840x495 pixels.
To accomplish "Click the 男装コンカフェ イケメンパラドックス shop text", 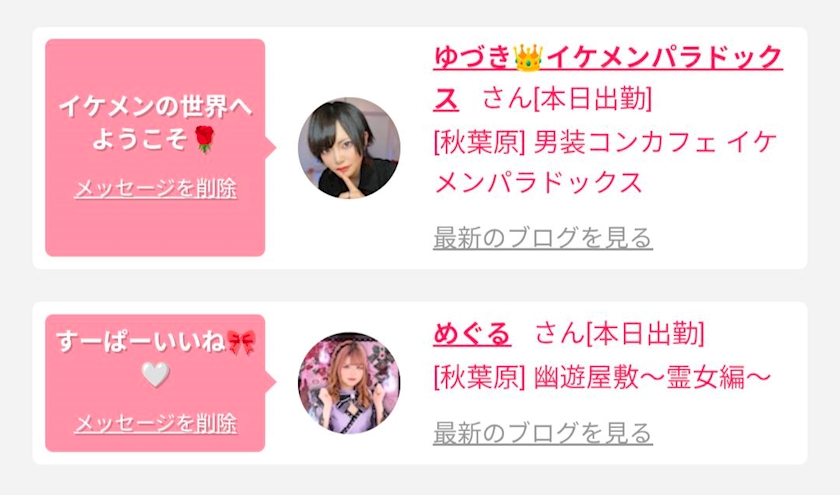I will tap(605, 162).
